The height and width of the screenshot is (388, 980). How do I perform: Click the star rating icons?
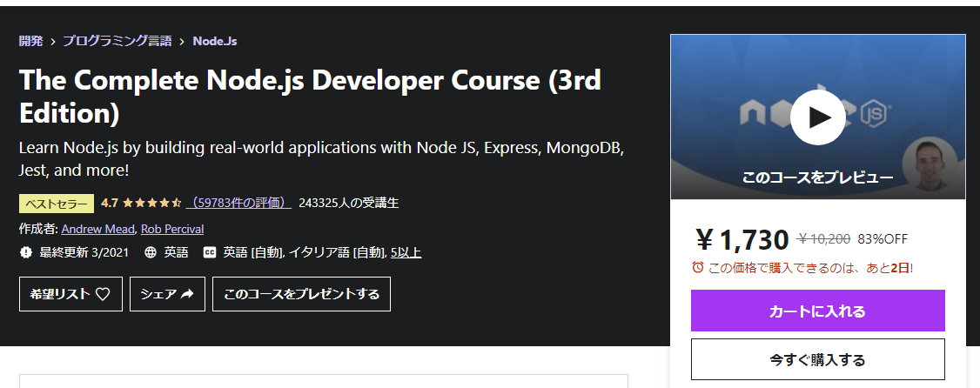(x=152, y=203)
